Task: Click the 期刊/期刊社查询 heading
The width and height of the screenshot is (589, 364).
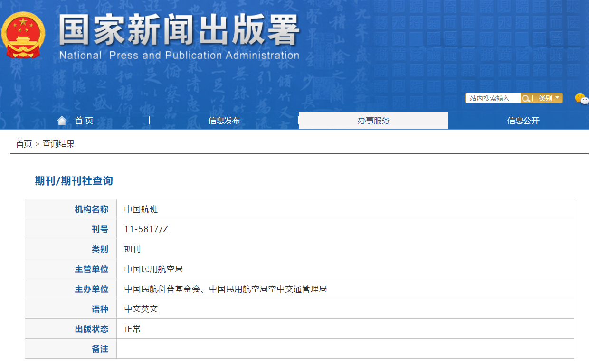Action: pyautogui.click(x=74, y=181)
